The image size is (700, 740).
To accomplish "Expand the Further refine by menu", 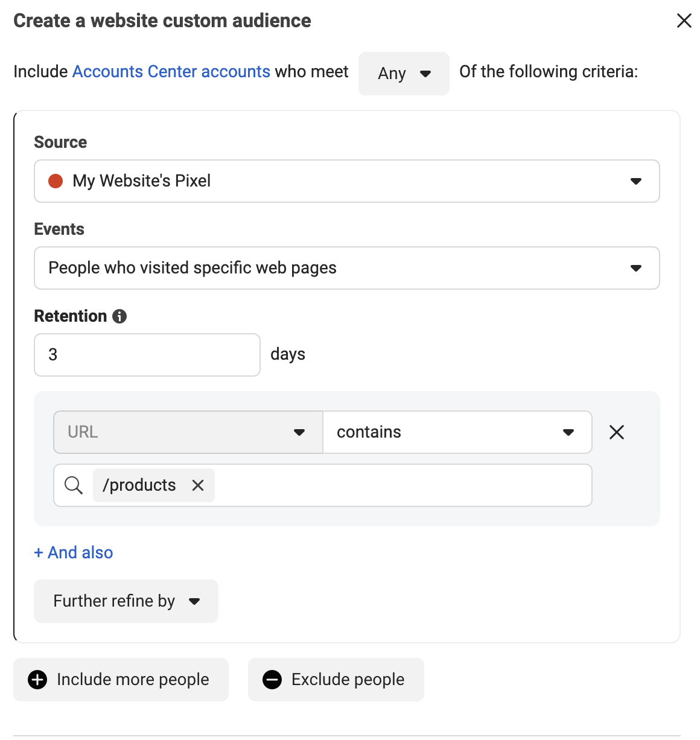I will click(x=126, y=601).
